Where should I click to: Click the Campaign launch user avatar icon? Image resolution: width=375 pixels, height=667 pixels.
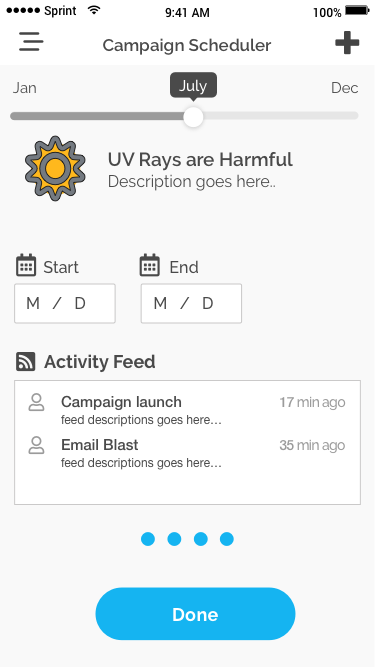click(x=37, y=402)
